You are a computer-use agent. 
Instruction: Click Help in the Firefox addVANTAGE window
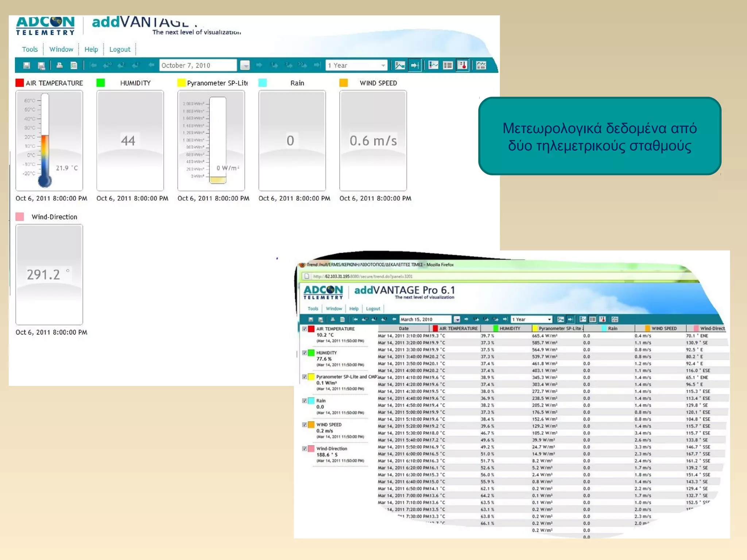click(x=354, y=308)
